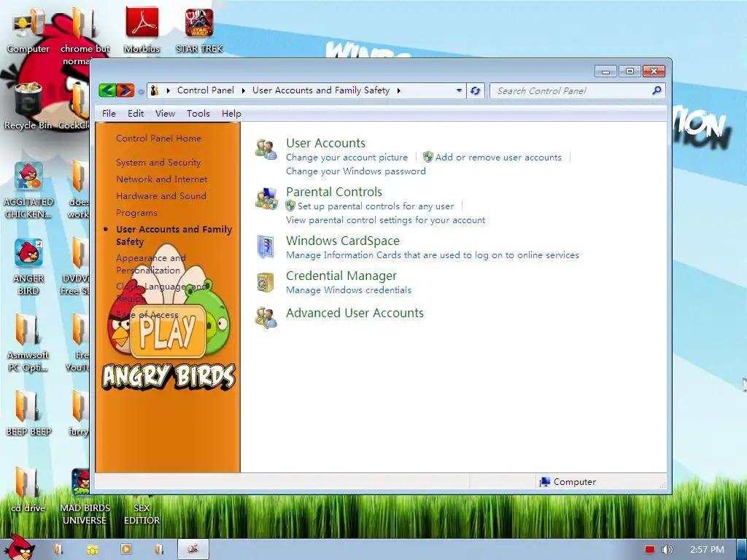Open the Advanced User Accounts icon
This screenshot has width=747, height=560.
(266, 317)
